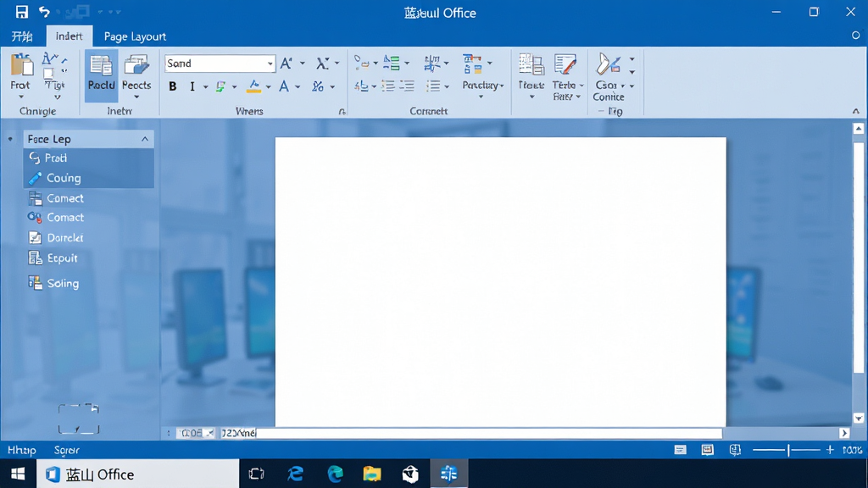
Task: Collapse the ribbon using the right caret
Action: (856, 111)
